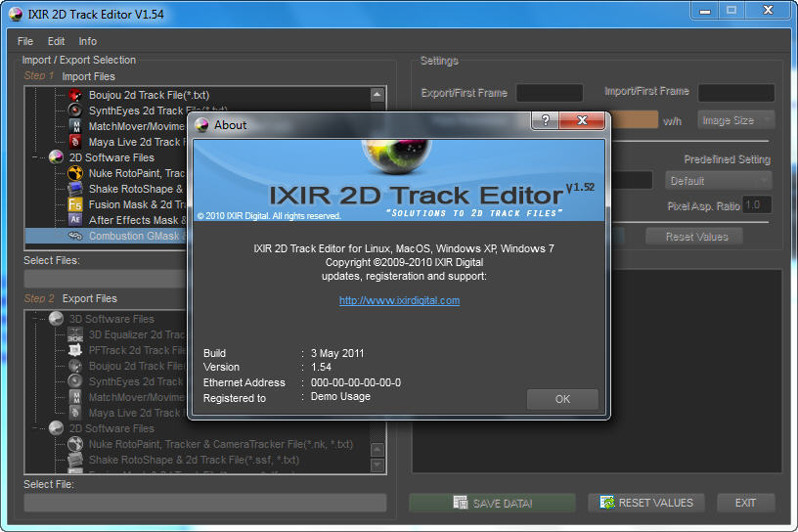Open the File menu

[25, 41]
